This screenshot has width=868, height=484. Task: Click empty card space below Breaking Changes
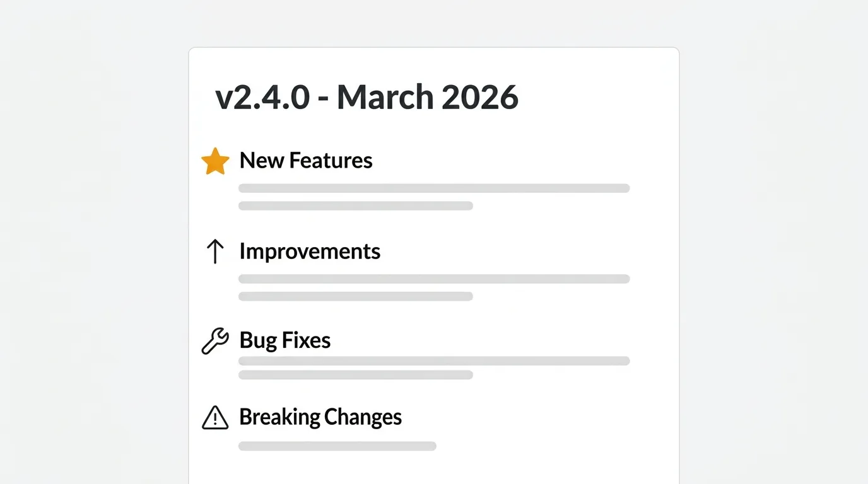(x=434, y=468)
